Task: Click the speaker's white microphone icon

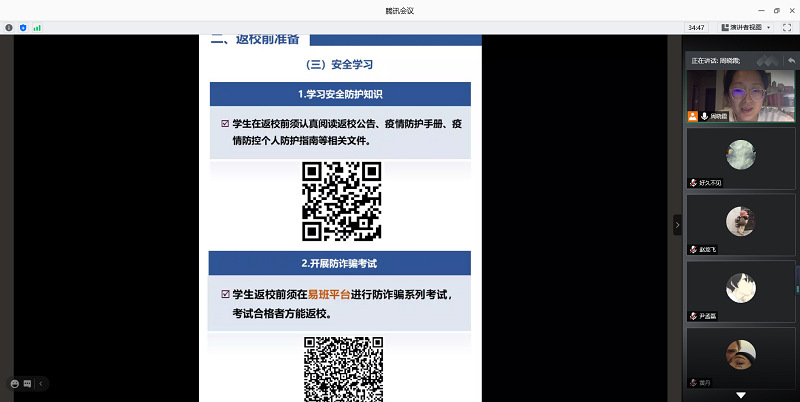Action: (x=705, y=116)
